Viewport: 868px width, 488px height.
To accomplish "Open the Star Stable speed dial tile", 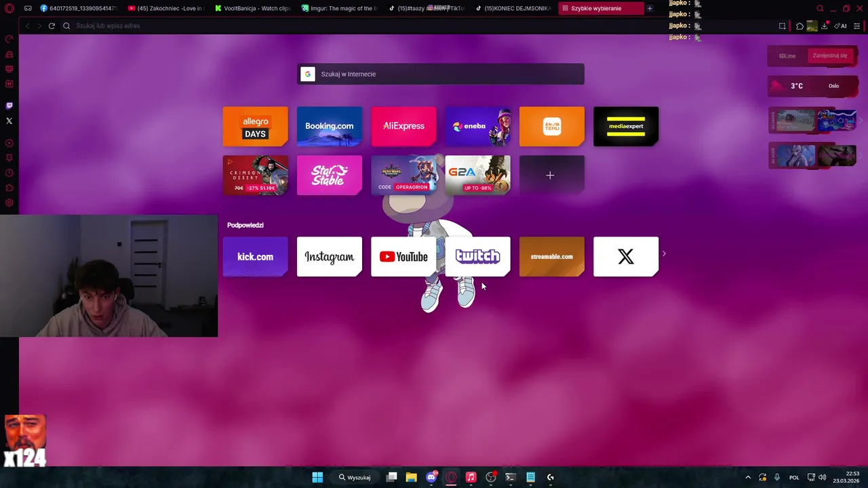I will tap(330, 176).
